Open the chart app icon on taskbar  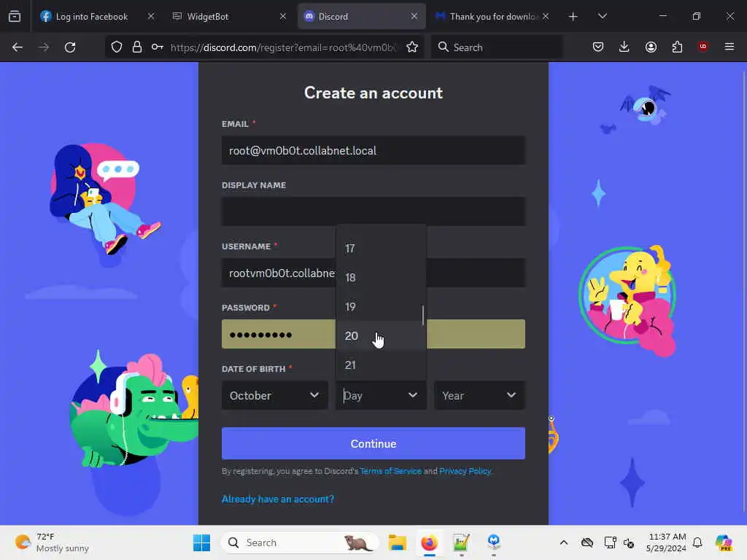461,542
